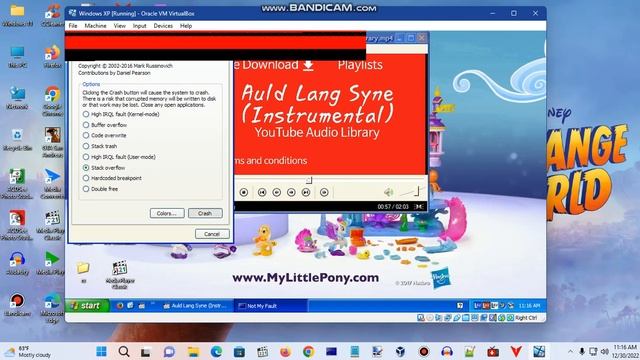
Task: Open Google Chrome desktop shortcut
Action: click(53, 101)
